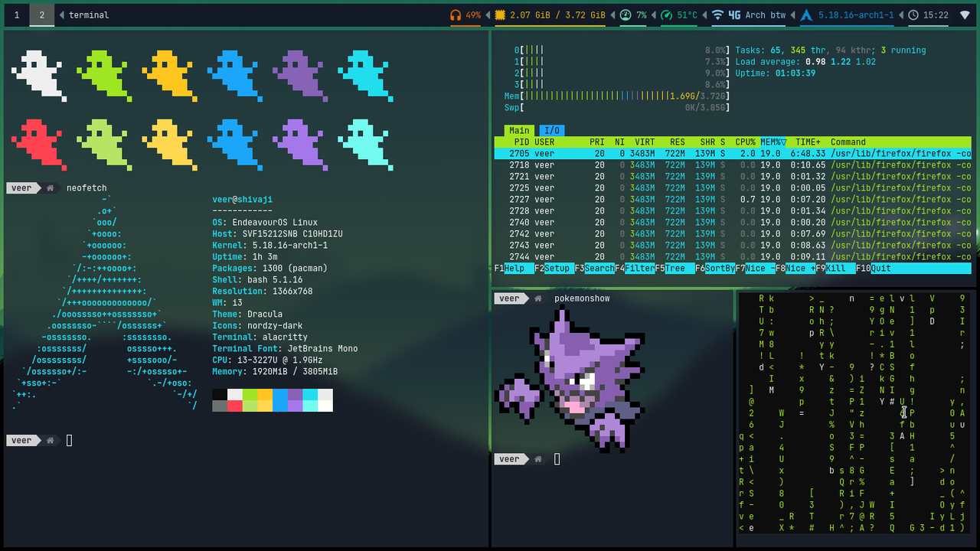Click the Wi-Fi signal icon
This screenshot has width=980, height=551.
click(x=717, y=15)
